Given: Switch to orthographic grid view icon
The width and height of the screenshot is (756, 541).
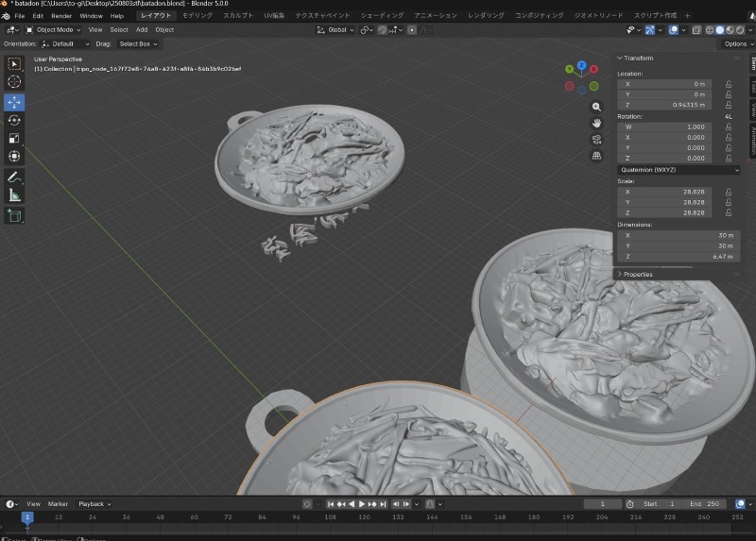Looking at the screenshot, I should (596, 155).
